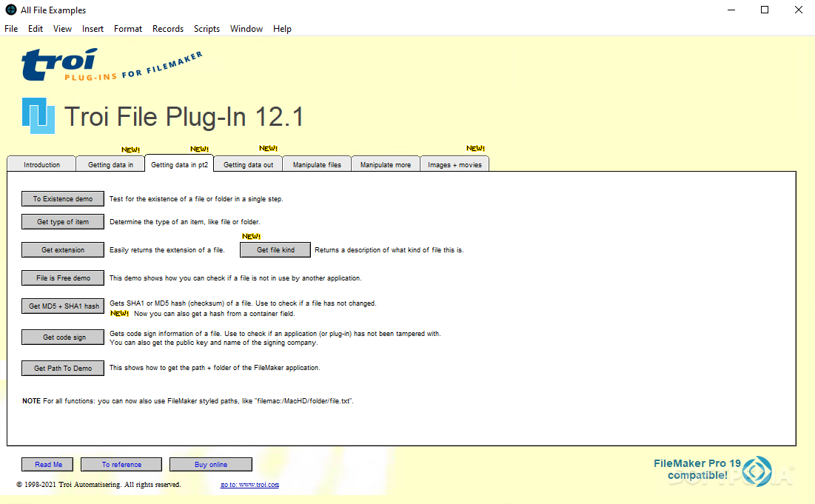The image size is (815, 504).
Task: Follow the go to: www.troi.com link
Action: (249, 484)
